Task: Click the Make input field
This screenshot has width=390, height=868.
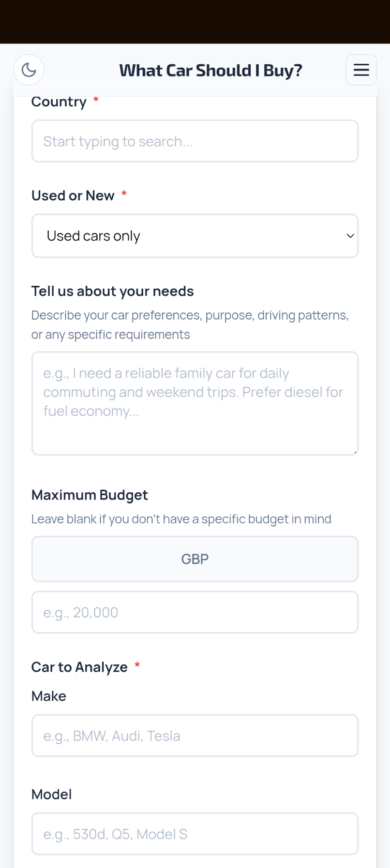Action: point(195,736)
